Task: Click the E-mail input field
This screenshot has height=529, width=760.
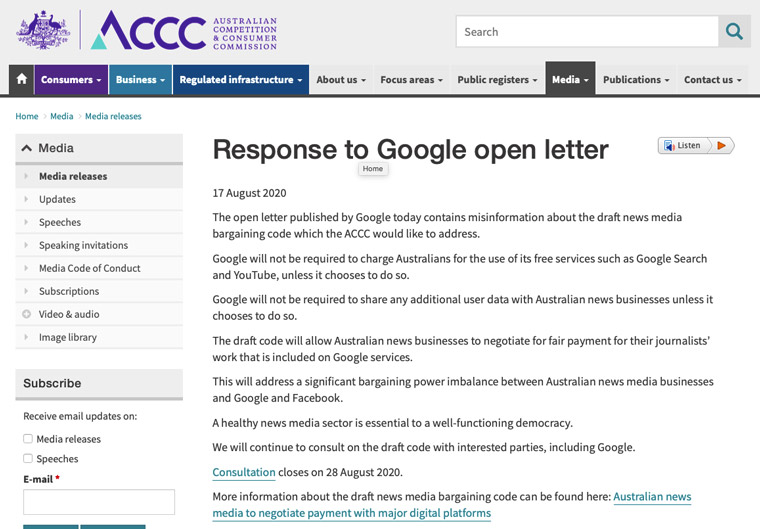Action: tap(99, 502)
